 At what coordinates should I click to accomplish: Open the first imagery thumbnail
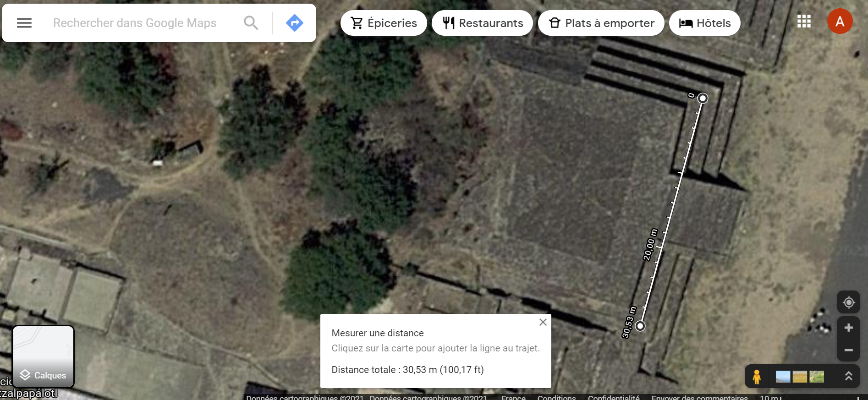[x=783, y=377]
